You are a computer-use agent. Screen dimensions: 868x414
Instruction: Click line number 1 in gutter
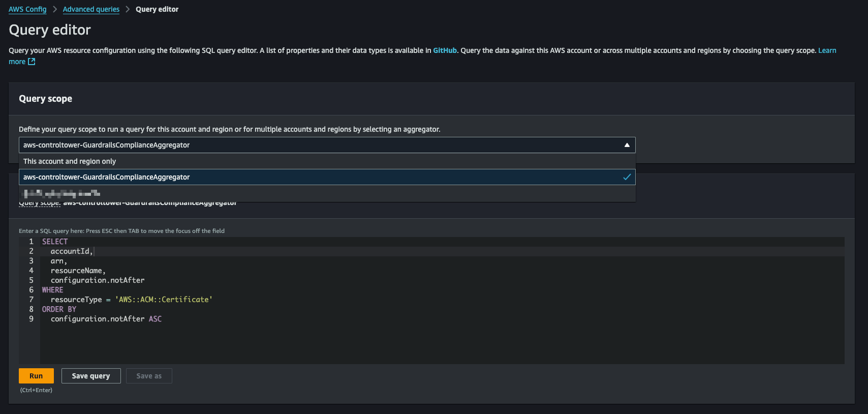click(x=32, y=242)
